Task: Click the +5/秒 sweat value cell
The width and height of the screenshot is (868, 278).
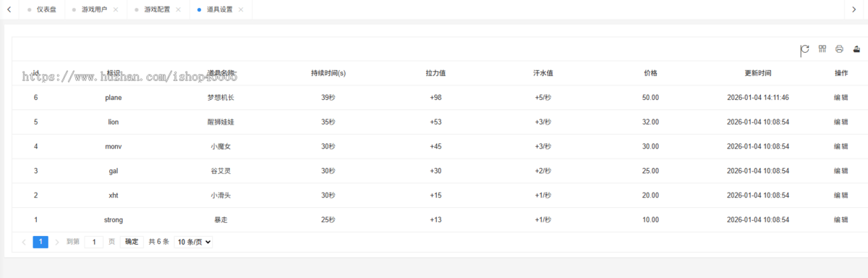Action: (543, 98)
